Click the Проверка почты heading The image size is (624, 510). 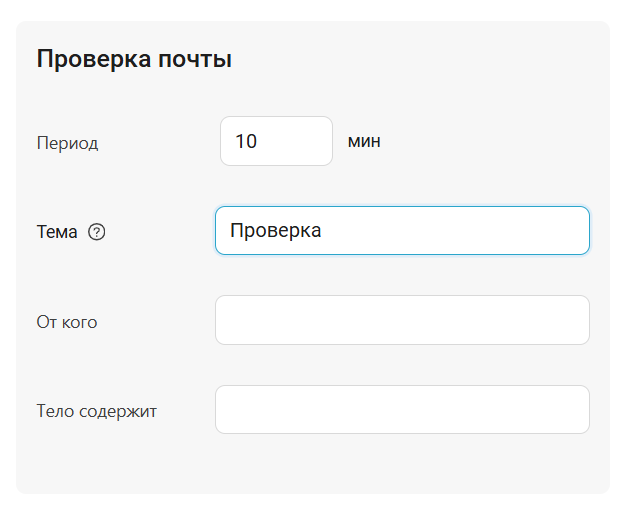pyautogui.click(x=134, y=59)
